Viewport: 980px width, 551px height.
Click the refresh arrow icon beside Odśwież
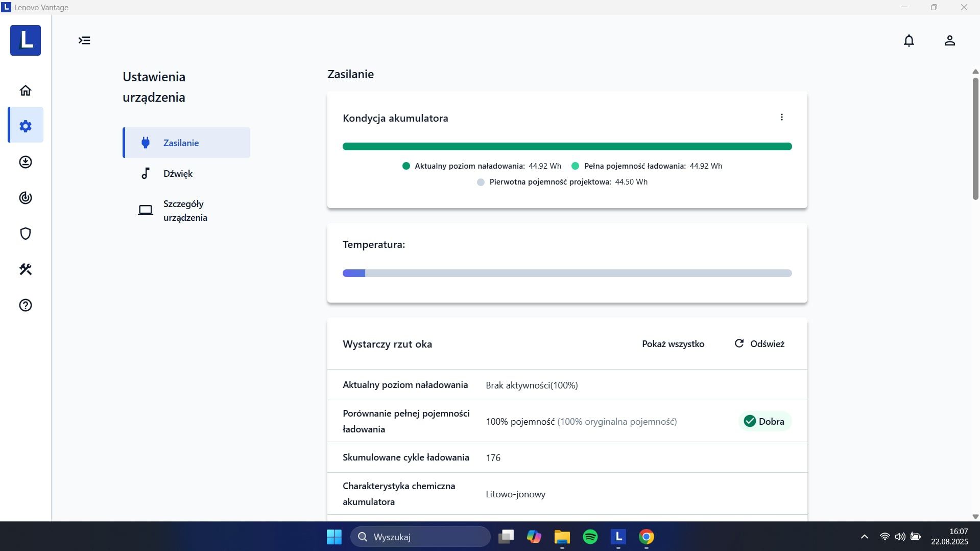739,343
